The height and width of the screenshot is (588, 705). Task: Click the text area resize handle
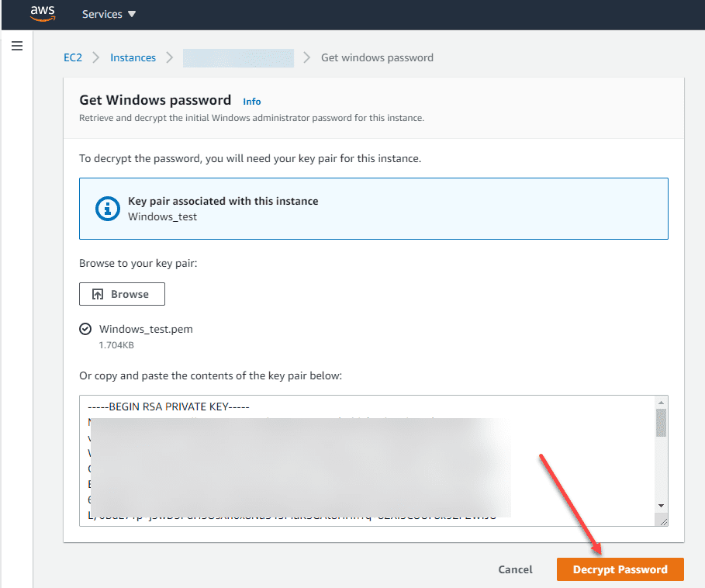coord(664,521)
